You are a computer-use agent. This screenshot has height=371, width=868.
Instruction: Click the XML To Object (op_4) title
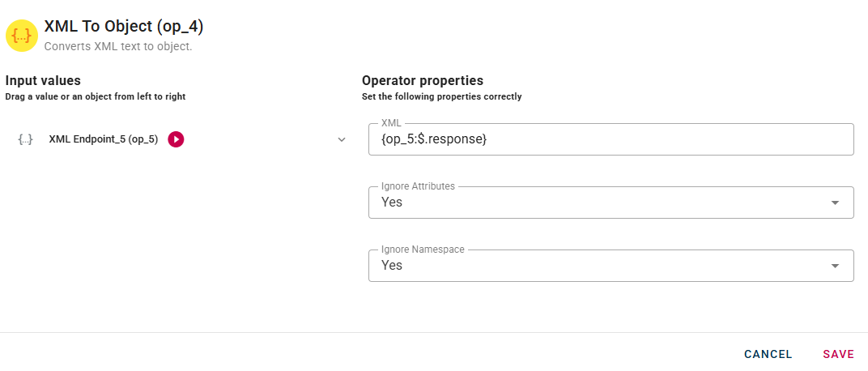point(123,27)
